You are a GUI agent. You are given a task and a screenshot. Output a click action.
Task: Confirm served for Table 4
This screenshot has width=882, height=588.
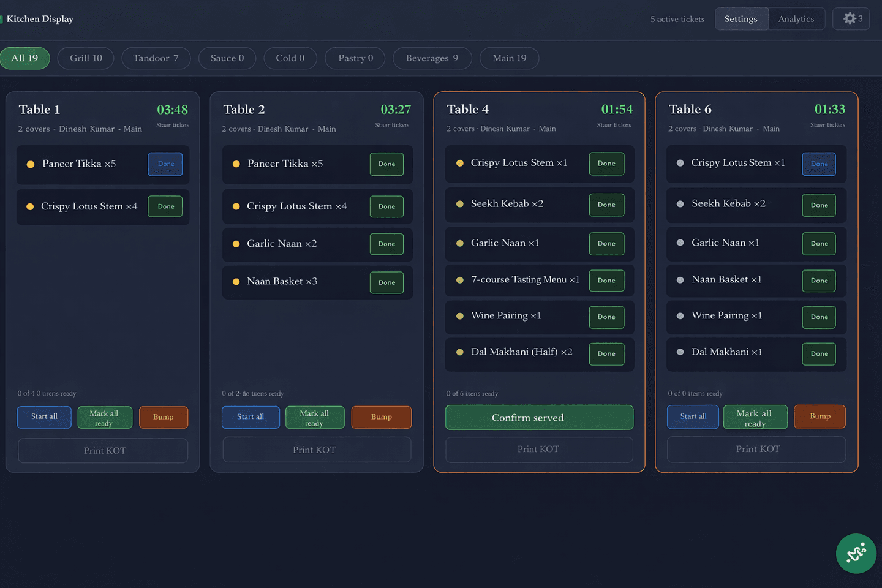(x=539, y=417)
